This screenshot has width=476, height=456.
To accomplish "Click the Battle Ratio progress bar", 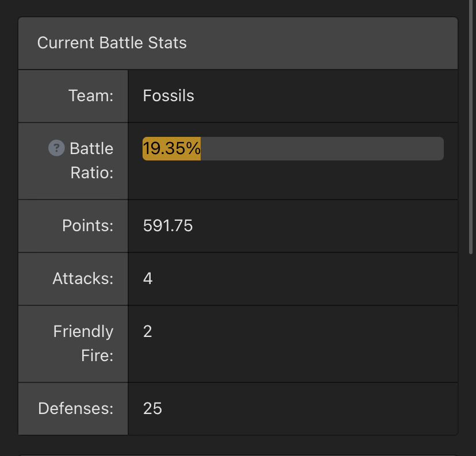I will pos(293,149).
